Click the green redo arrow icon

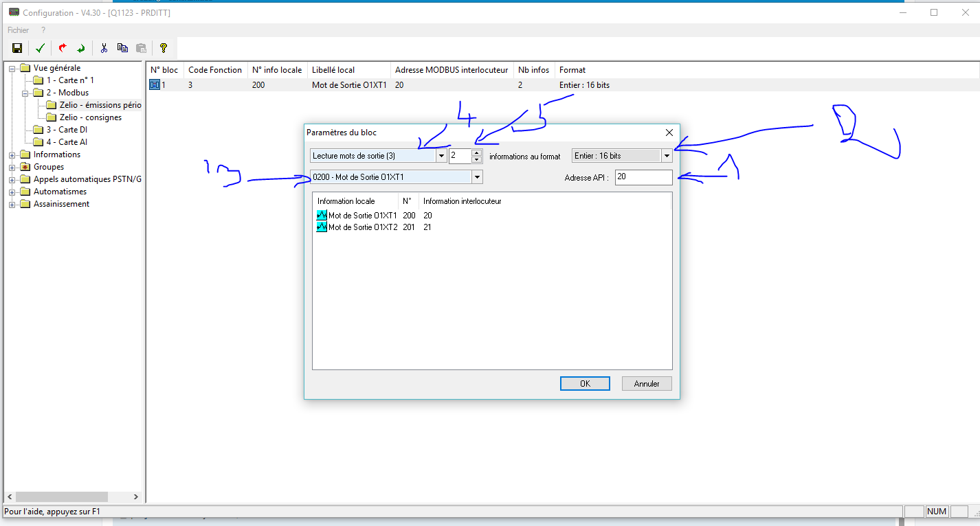coord(81,48)
